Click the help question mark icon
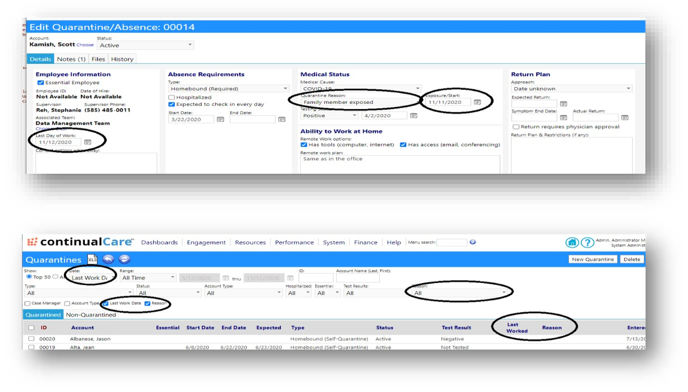 coord(587,242)
